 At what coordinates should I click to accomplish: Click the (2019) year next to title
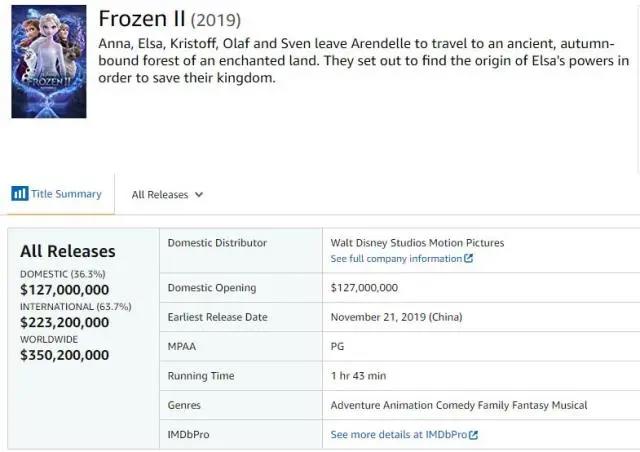tap(216, 21)
